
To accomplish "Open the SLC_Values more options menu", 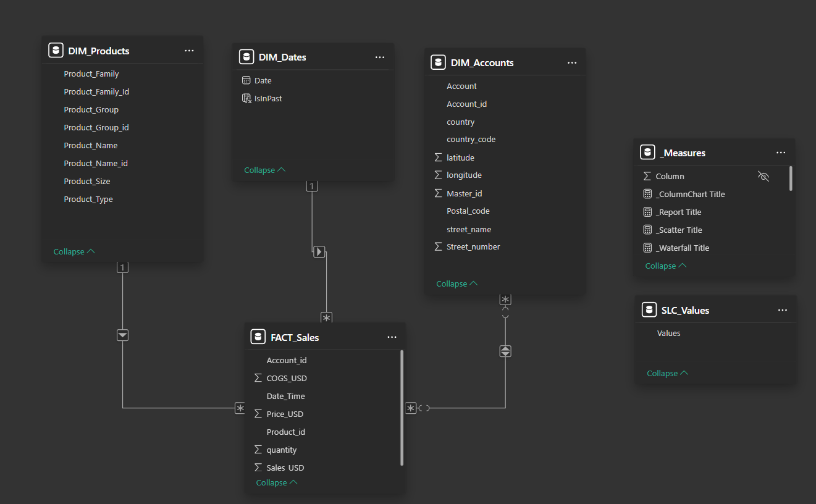I will point(783,310).
